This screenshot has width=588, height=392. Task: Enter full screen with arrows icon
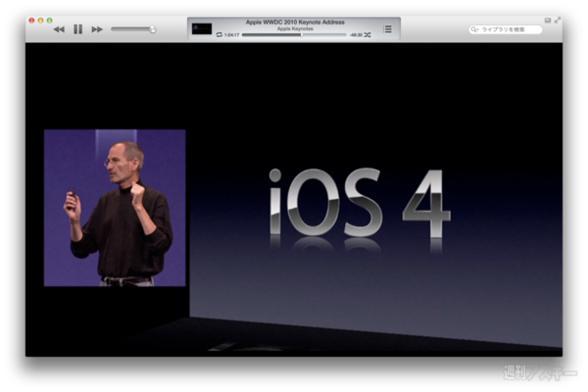pyautogui.click(x=558, y=21)
